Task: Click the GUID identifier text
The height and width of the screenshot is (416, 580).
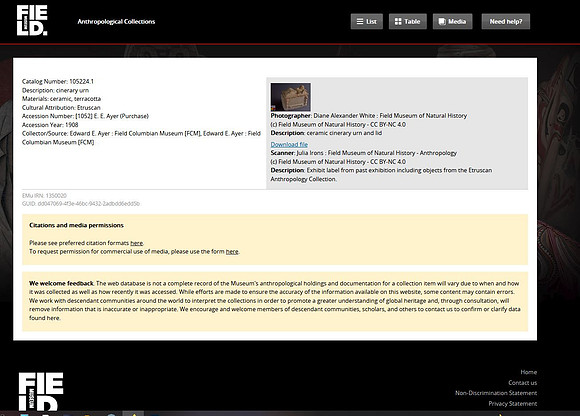Action: [81, 203]
